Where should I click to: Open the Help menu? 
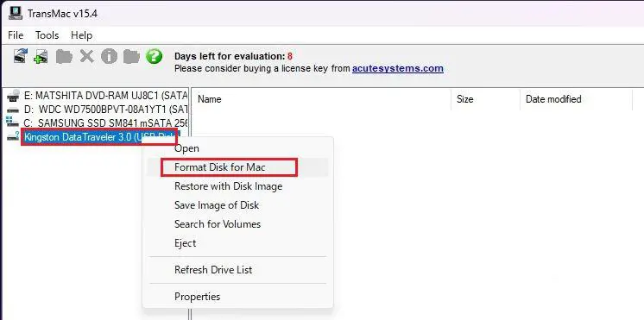point(81,35)
